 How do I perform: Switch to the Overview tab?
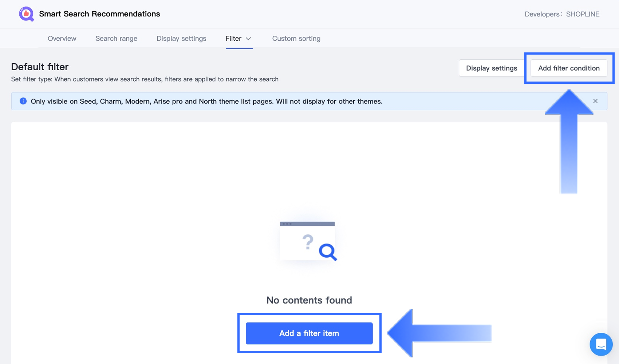pyautogui.click(x=62, y=39)
